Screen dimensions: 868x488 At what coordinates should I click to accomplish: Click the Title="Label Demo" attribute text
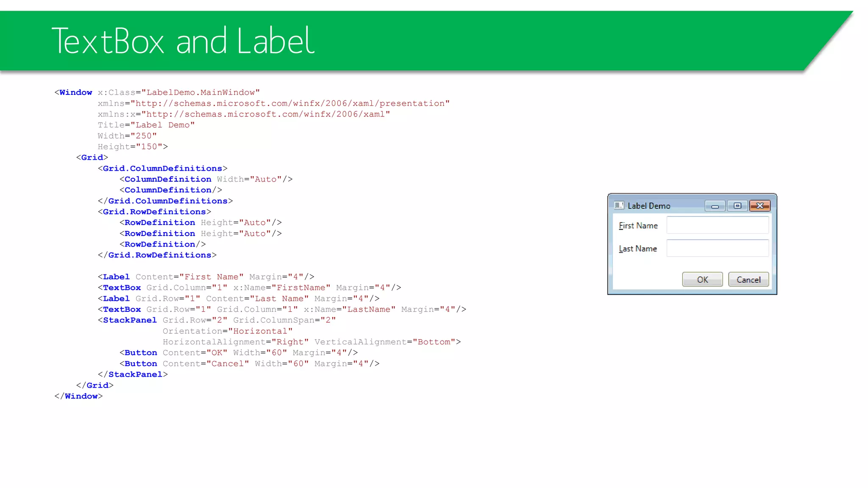(x=146, y=125)
